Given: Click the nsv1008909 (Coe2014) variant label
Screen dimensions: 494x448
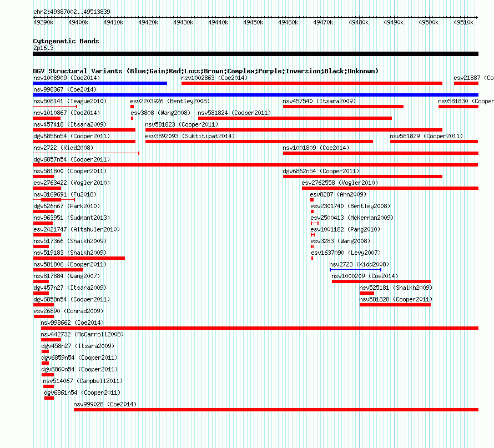Looking at the screenshot, I should tap(67, 78).
